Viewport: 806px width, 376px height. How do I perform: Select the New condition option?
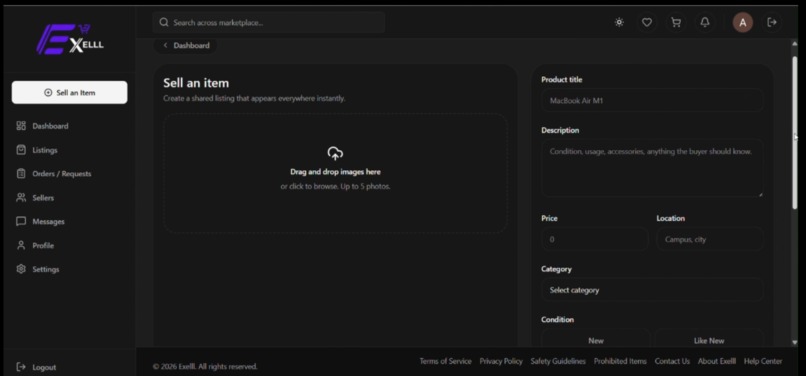tap(596, 340)
